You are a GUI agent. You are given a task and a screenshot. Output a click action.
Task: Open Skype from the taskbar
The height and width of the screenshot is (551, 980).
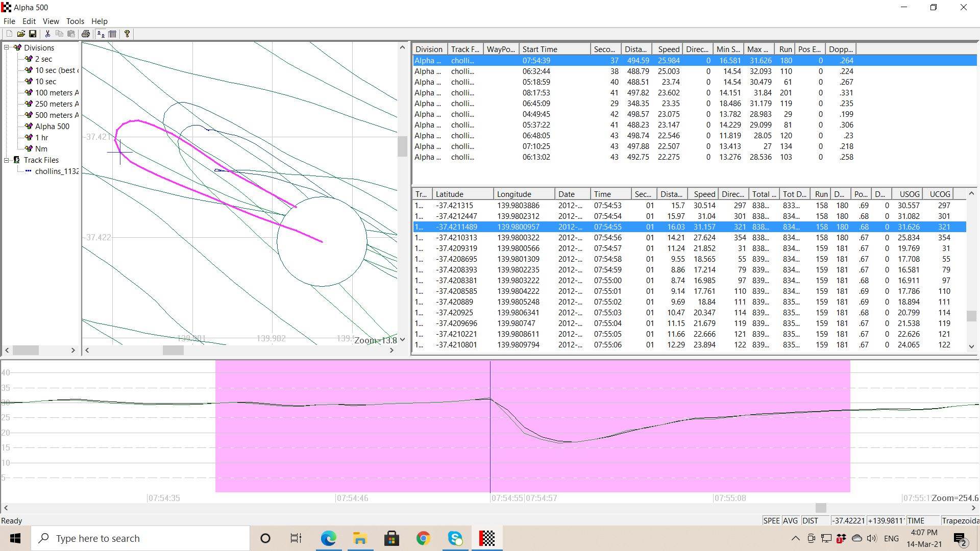455,538
